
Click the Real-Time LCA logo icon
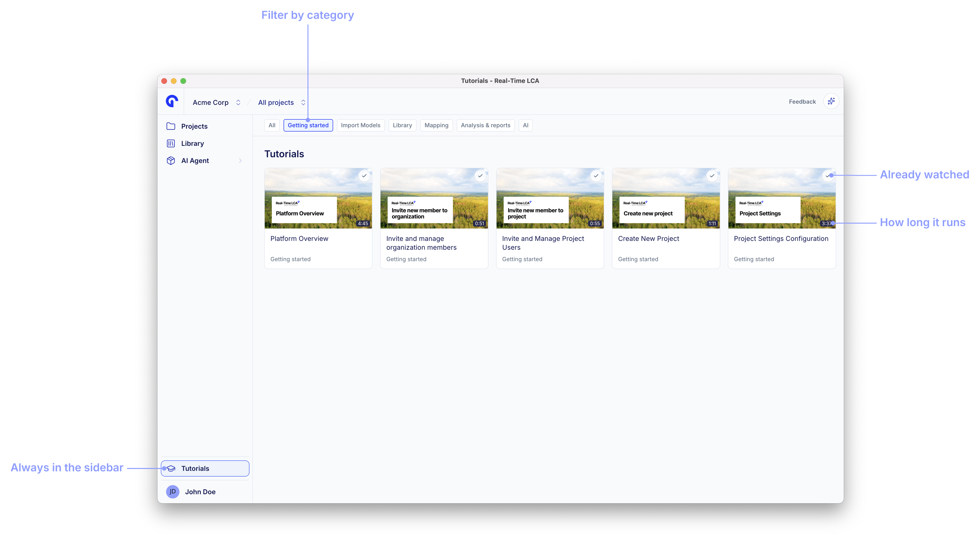tap(172, 101)
